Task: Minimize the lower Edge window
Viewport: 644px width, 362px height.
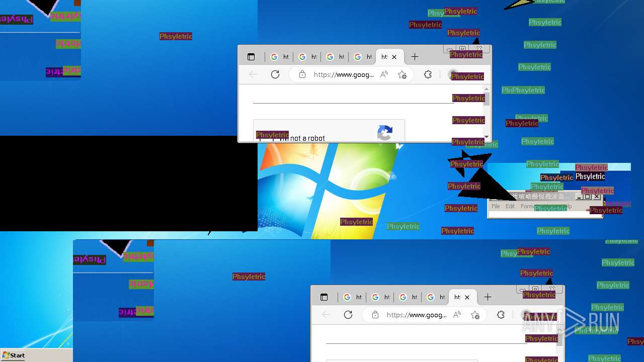Action: (x=522, y=290)
